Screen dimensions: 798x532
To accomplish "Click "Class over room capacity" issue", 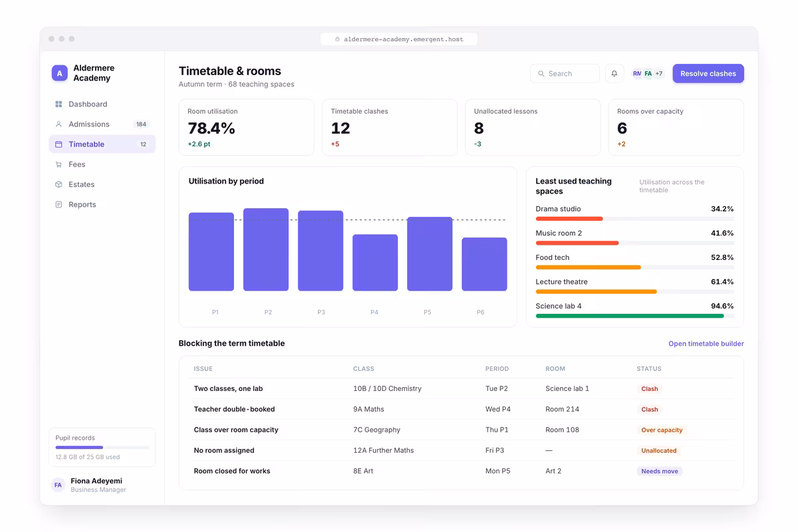I will tap(236, 430).
